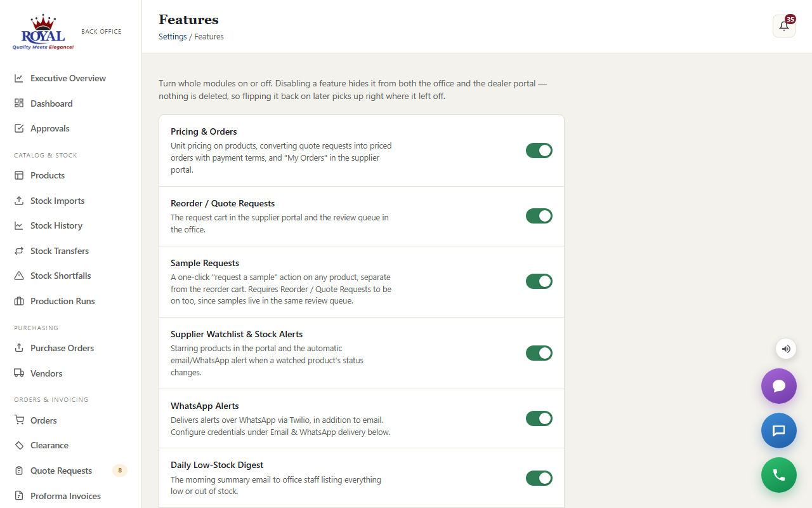Click the "Sample Requests" feature title
Image resolution: width=812 pixels, height=508 pixels.
tap(205, 263)
